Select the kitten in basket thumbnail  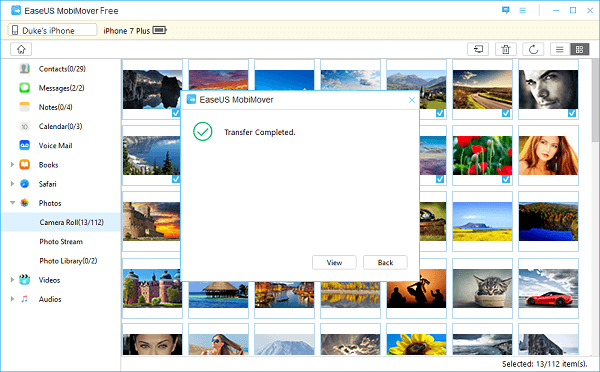[x=482, y=288]
